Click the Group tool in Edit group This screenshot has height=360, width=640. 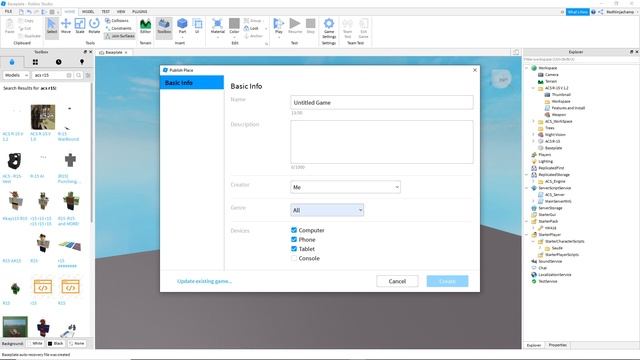[x=253, y=20]
